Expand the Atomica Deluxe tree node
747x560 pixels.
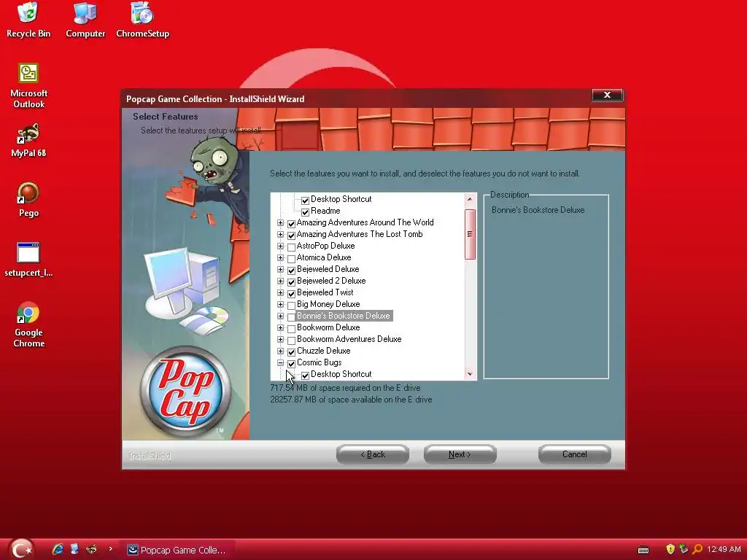coord(281,257)
